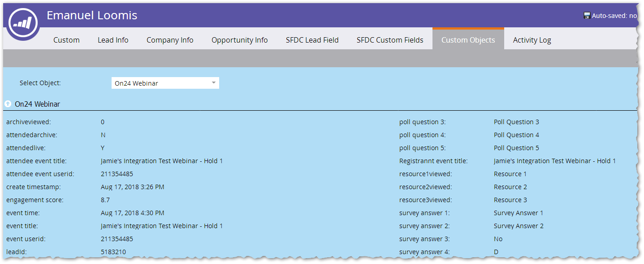Click the resource1viewed label
The height and width of the screenshot is (264, 644).
tap(426, 174)
